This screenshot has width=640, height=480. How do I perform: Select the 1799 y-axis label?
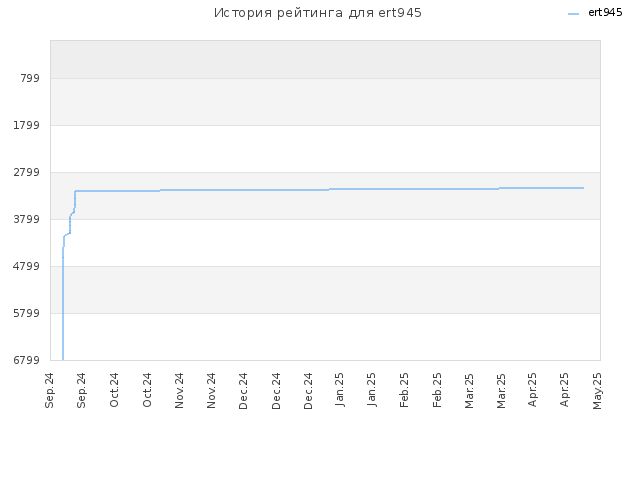pyautogui.click(x=27, y=125)
